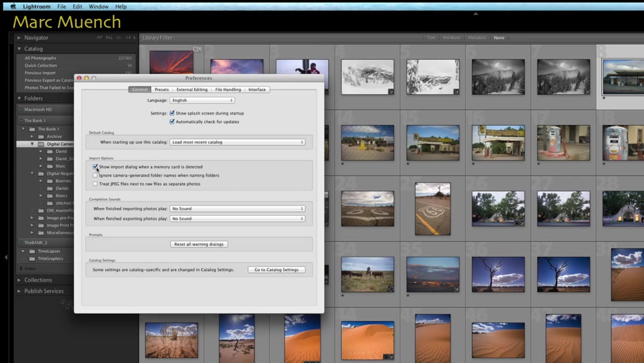
Task: Select the Attribute library filter
Action: (x=451, y=38)
